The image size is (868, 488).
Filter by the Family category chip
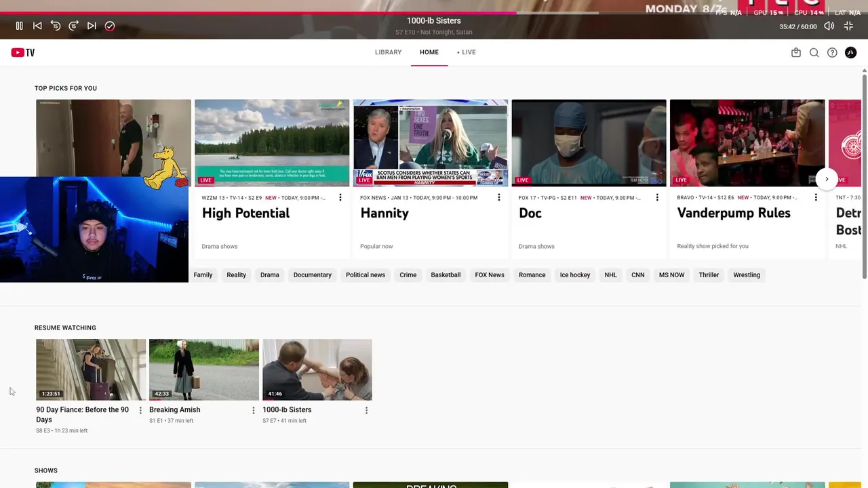tap(203, 275)
